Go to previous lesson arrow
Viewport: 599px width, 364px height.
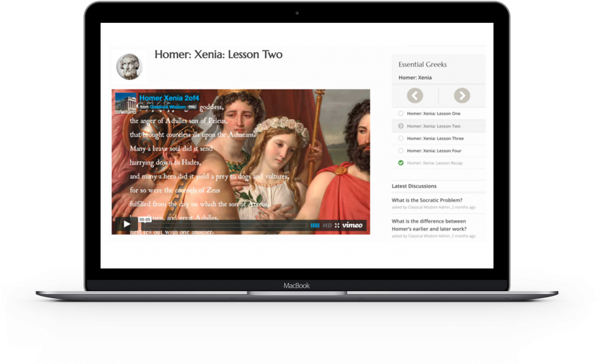[415, 96]
